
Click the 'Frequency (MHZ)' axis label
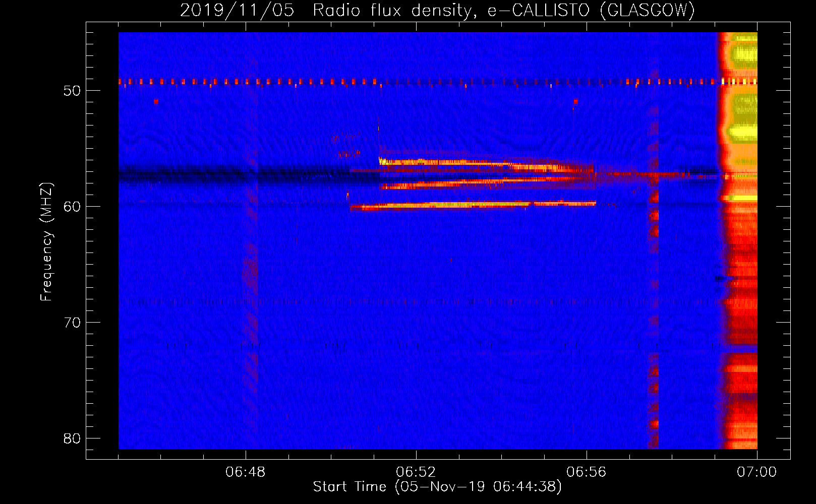pyautogui.click(x=46, y=242)
